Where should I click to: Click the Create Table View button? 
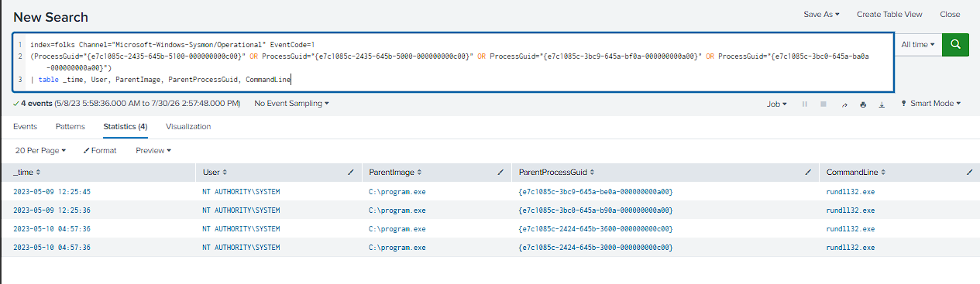[x=889, y=14]
